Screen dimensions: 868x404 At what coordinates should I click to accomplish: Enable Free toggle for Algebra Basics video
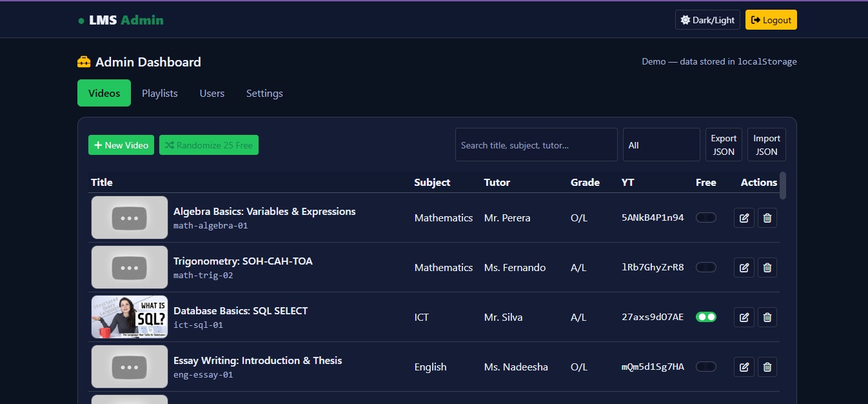705,217
